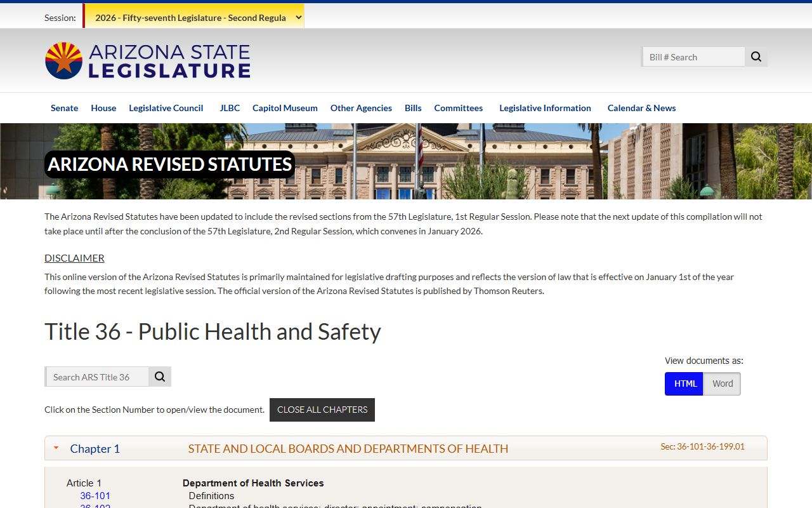Switch document view to HTML
The width and height of the screenshot is (812, 508).
pyautogui.click(x=684, y=384)
